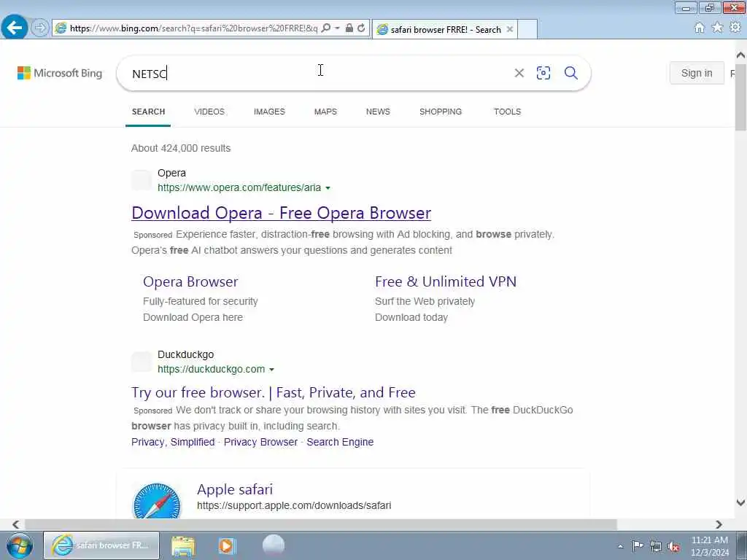Switch to the SHOPPING tab
747x560 pixels.
click(440, 112)
